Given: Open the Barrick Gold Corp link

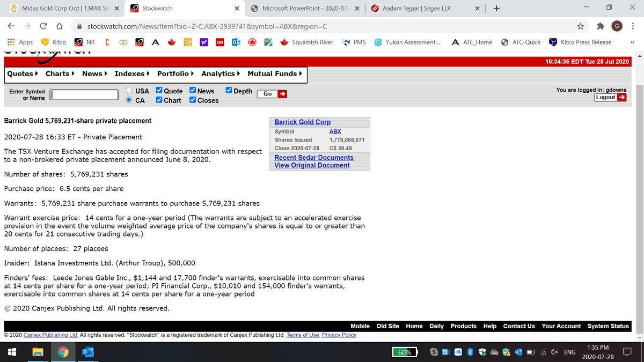Looking at the screenshot, I should point(302,122).
